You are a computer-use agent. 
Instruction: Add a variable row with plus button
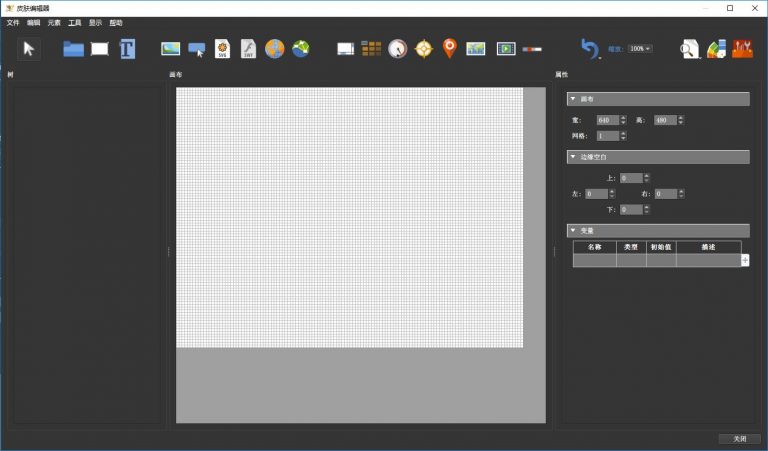pyautogui.click(x=745, y=260)
